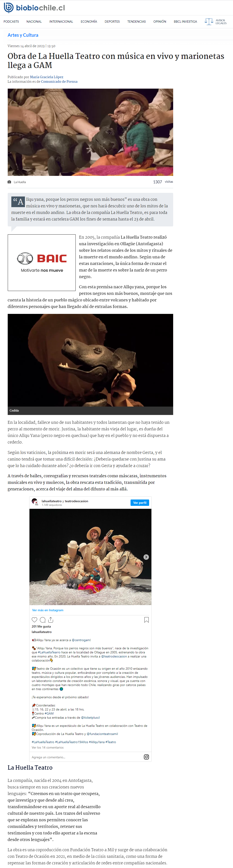The image size is (233, 868).
Task: Click the Ver perfil button
Action: point(140,502)
